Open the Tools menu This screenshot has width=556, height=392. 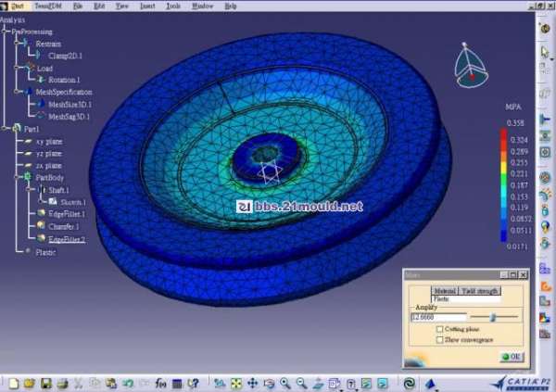coord(173,6)
